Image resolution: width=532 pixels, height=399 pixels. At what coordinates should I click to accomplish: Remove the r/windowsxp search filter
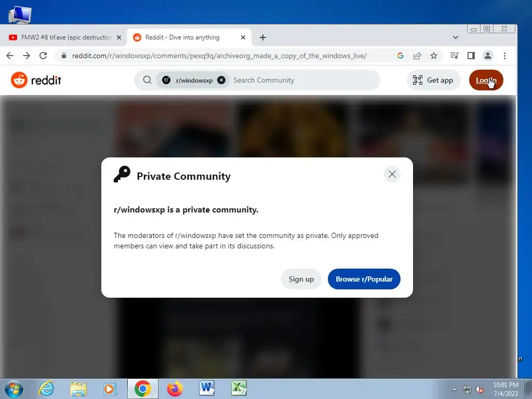(221, 80)
